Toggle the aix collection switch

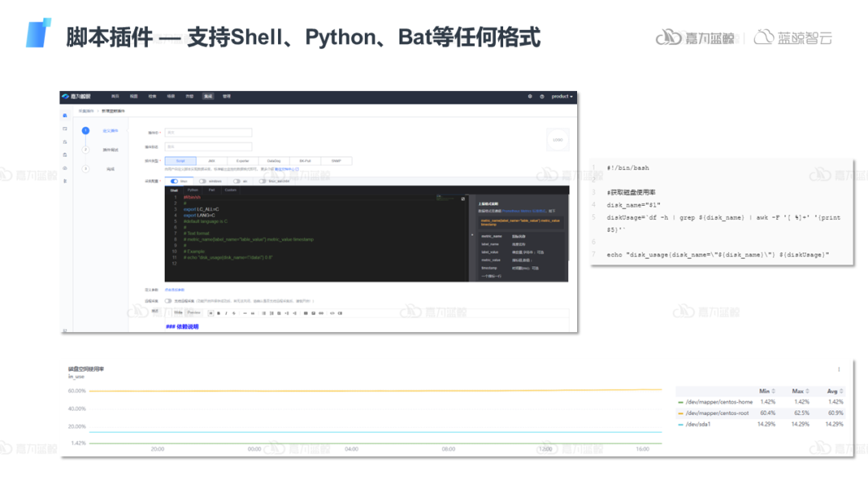click(x=236, y=181)
